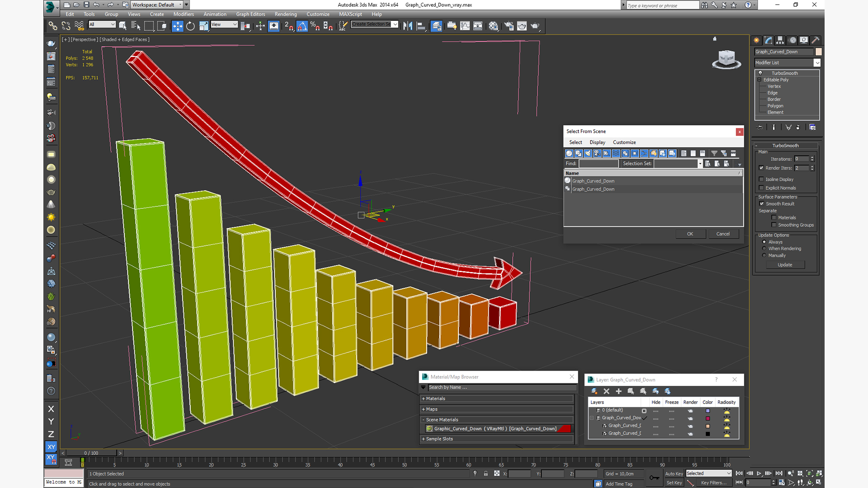This screenshot has width=868, height=488.
Task: Toggle the Auto Key button
Action: [674, 474]
